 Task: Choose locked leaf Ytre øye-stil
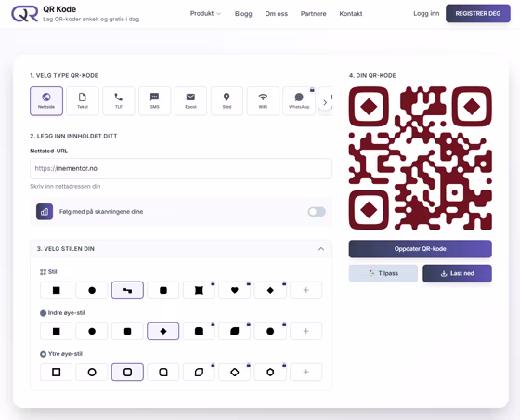click(199, 373)
